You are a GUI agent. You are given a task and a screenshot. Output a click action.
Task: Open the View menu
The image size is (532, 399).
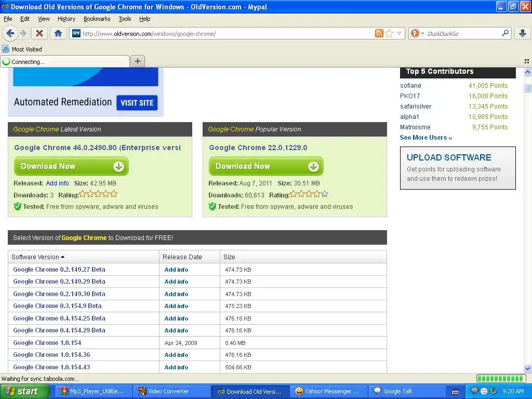coord(44,19)
